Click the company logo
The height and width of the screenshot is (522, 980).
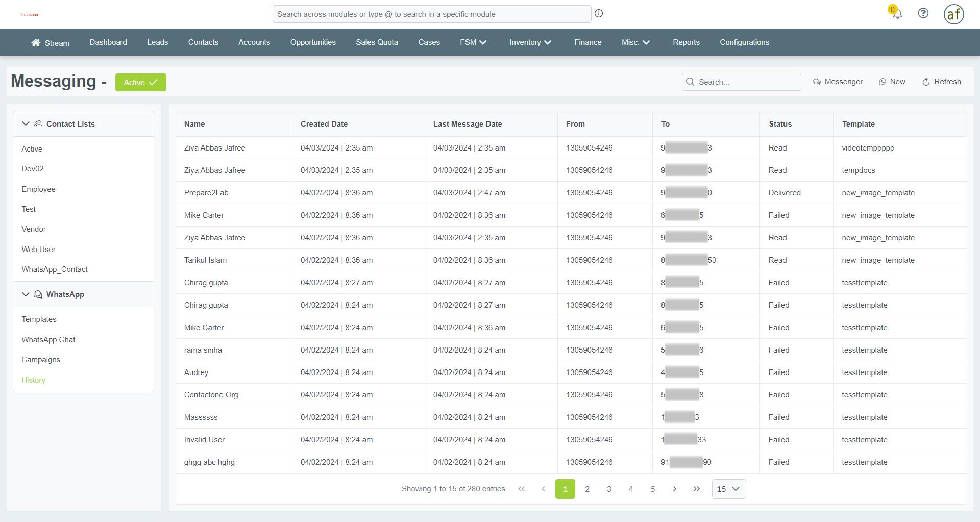tap(29, 15)
